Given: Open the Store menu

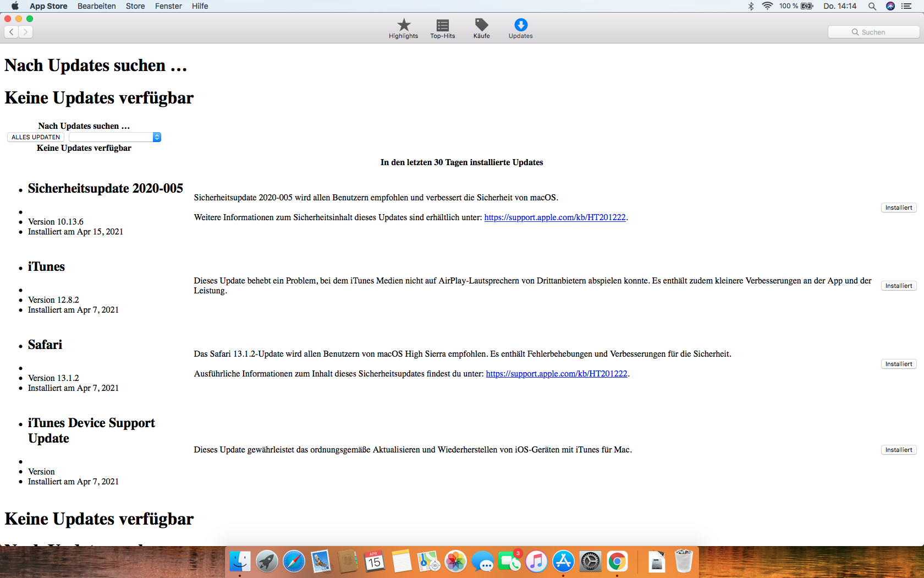Looking at the screenshot, I should [x=135, y=6].
